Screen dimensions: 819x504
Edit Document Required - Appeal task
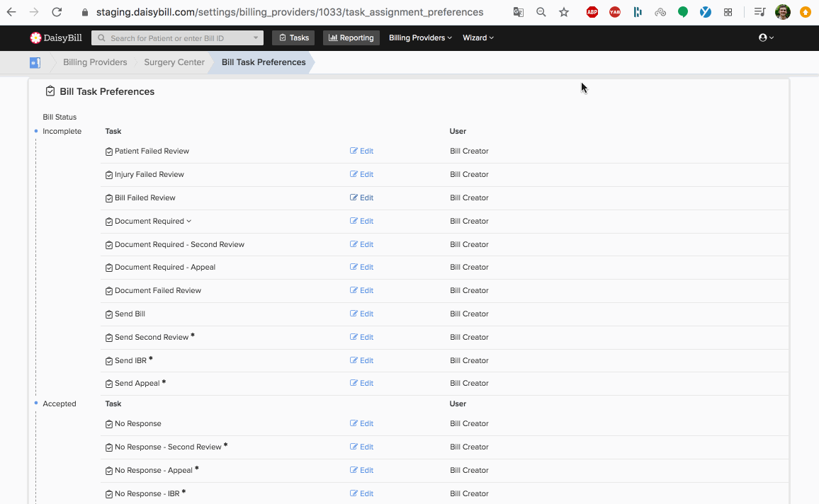pos(361,267)
